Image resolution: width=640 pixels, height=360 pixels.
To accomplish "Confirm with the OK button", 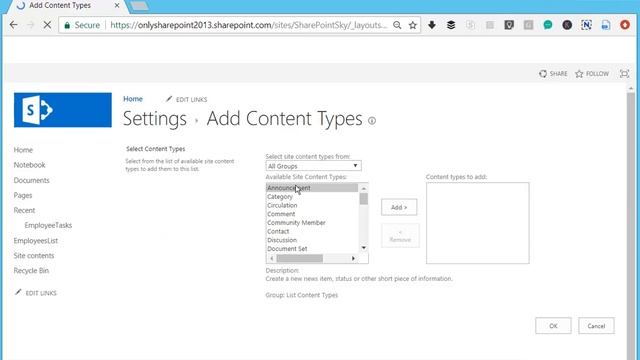I will (x=553, y=326).
